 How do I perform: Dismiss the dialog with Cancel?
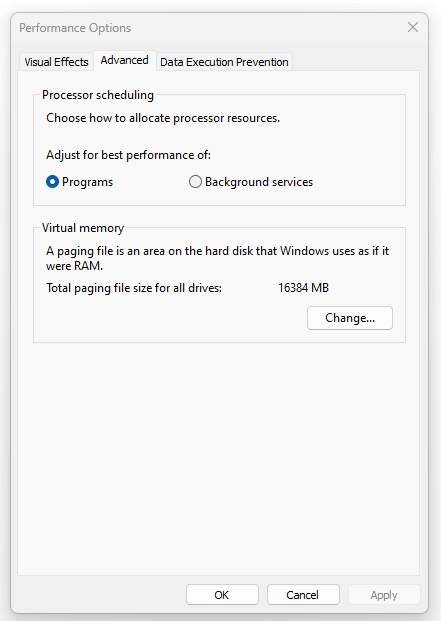(x=303, y=594)
